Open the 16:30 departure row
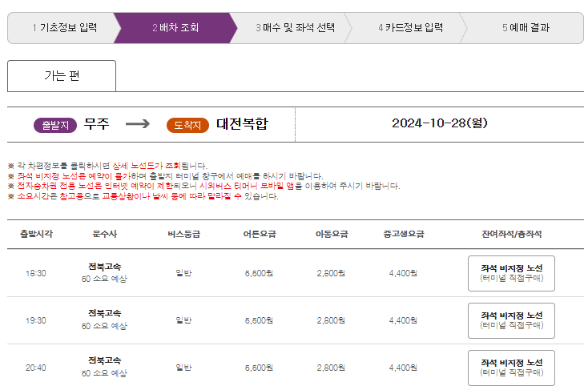The width and height of the screenshot is (588, 390). click(296, 273)
